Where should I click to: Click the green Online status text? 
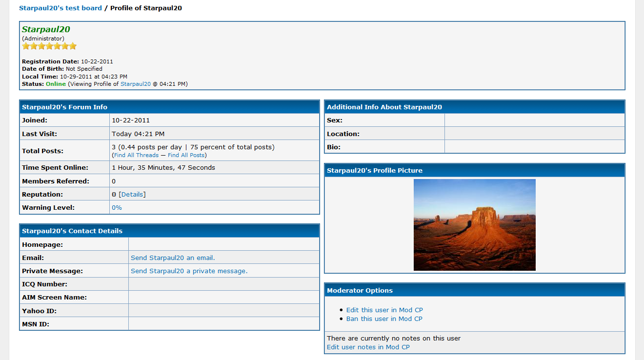[56, 84]
